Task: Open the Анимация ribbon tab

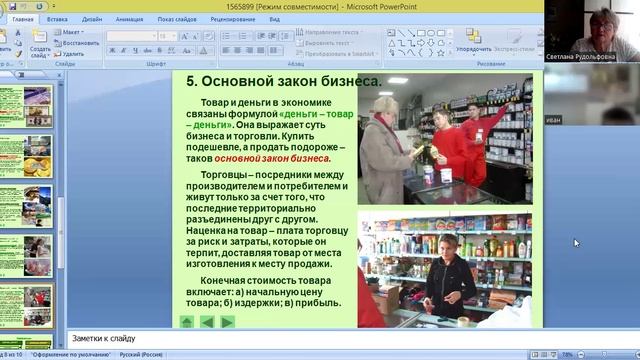Action: (129, 19)
